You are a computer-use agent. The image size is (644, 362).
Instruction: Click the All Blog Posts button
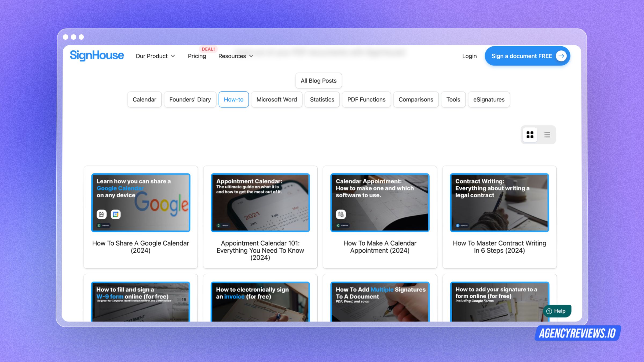coord(319,81)
